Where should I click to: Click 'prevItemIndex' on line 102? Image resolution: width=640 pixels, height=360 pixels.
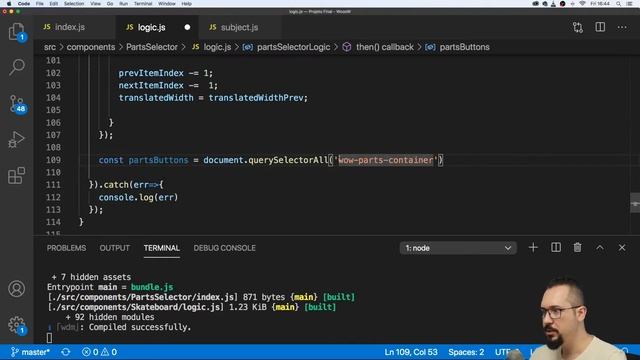(x=151, y=73)
